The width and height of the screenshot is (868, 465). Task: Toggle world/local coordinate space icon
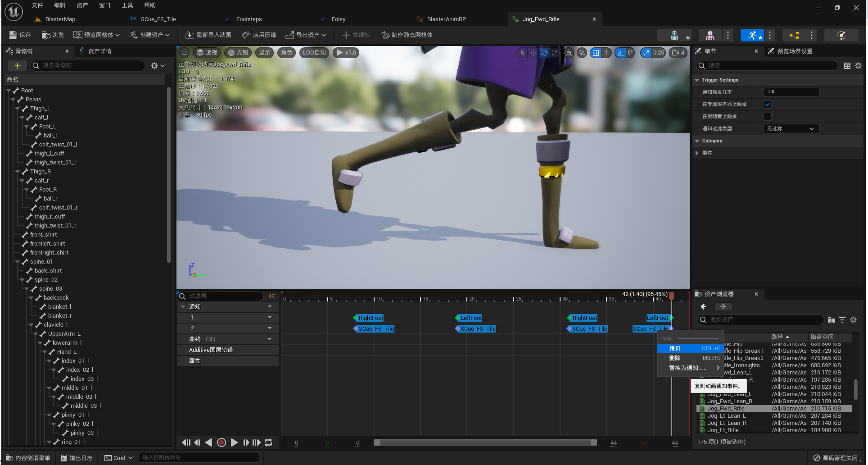[x=569, y=53]
